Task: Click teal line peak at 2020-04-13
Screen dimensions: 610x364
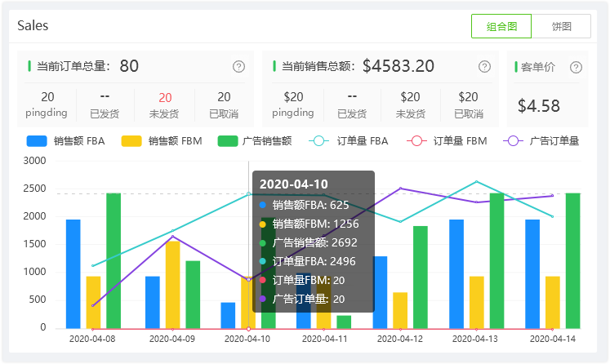Action: [476, 182]
